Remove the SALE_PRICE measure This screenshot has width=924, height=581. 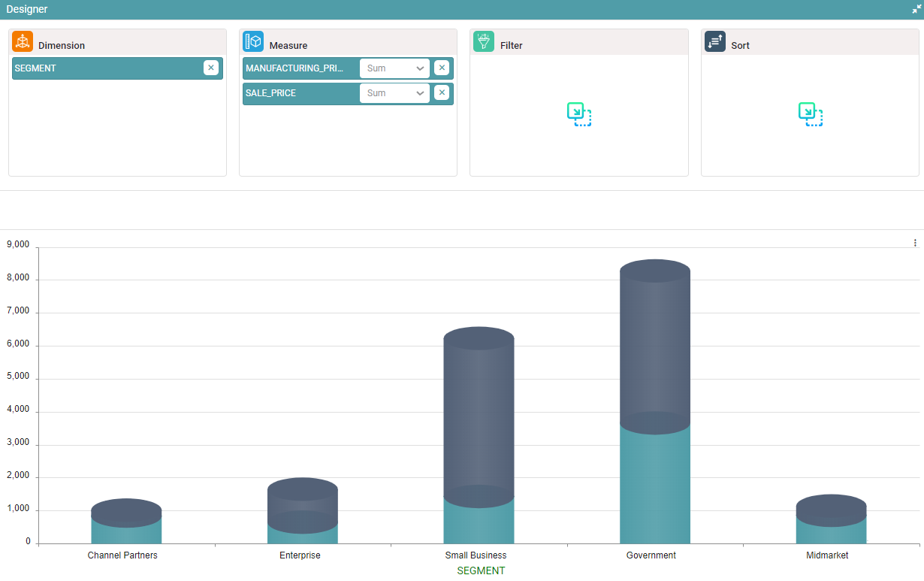point(442,92)
